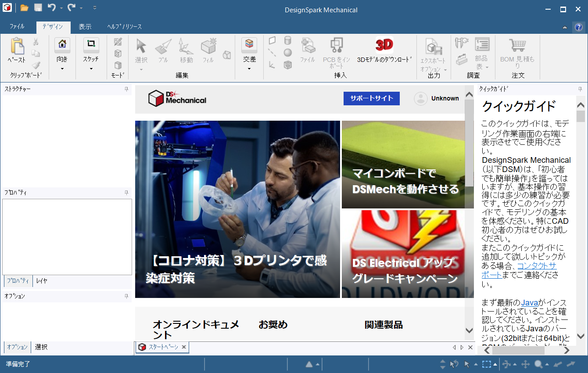Viewport: 588px width, 373px height.
Task: Collapse the ribbon with the small up arrow
Action: click(x=565, y=28)
